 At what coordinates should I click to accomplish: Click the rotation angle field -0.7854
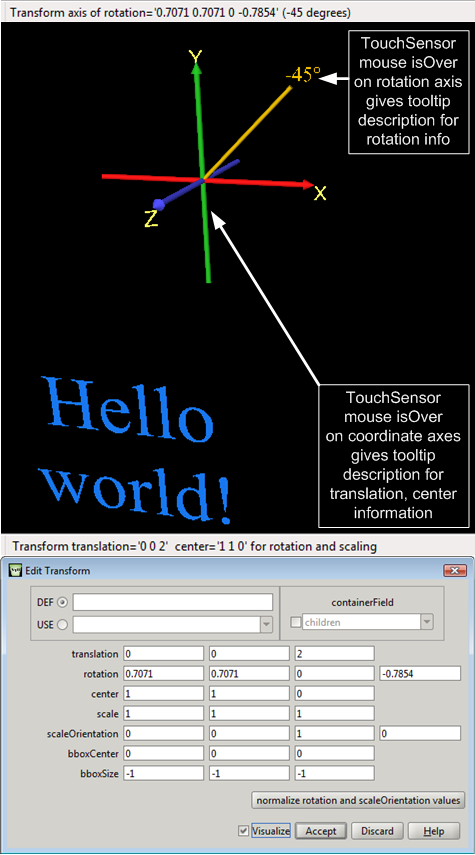pos(420,673)
